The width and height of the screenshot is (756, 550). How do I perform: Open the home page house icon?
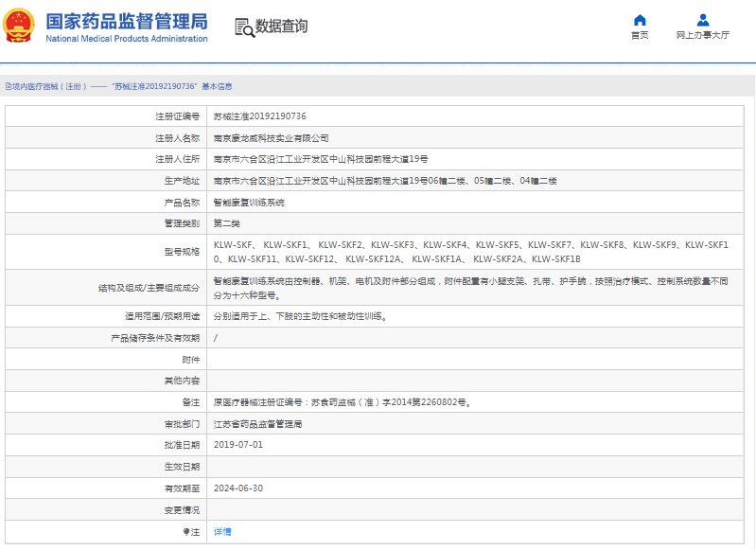coord(640,20)
